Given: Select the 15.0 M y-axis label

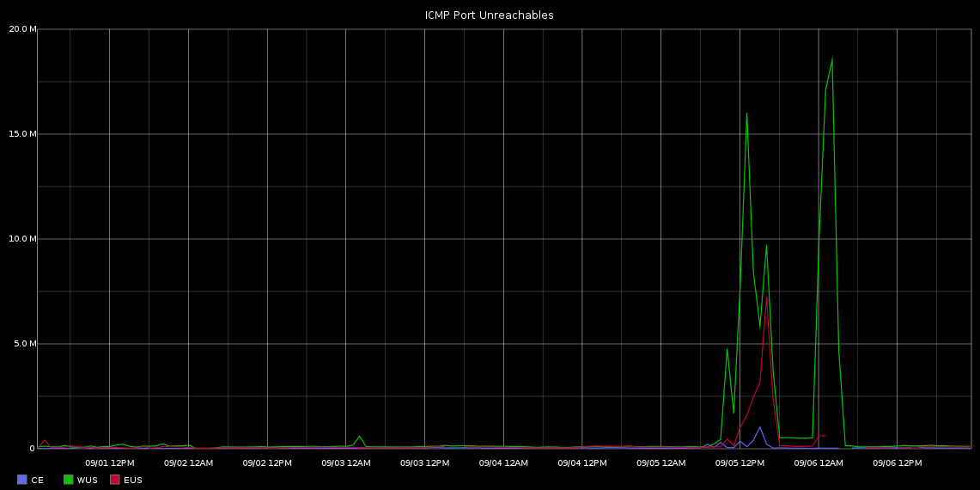Looking at the screenshot, I should (x=22, y=134).
